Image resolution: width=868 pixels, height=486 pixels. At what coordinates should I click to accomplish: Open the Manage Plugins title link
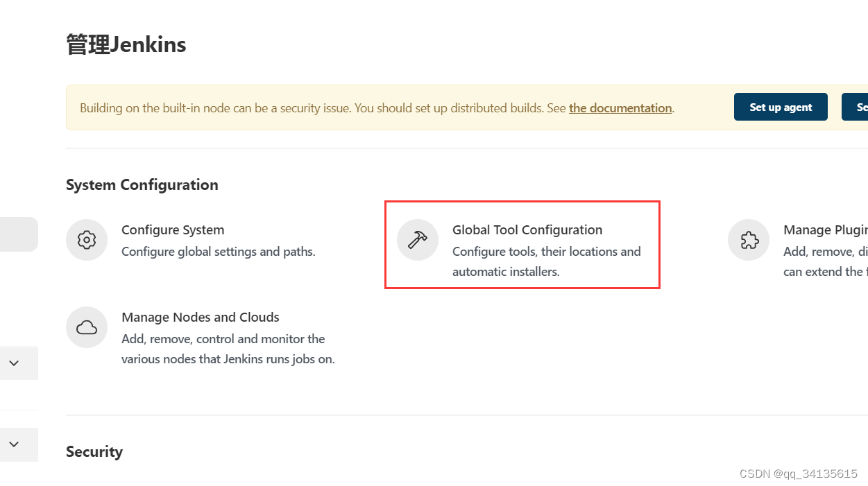tap(824, 229)
